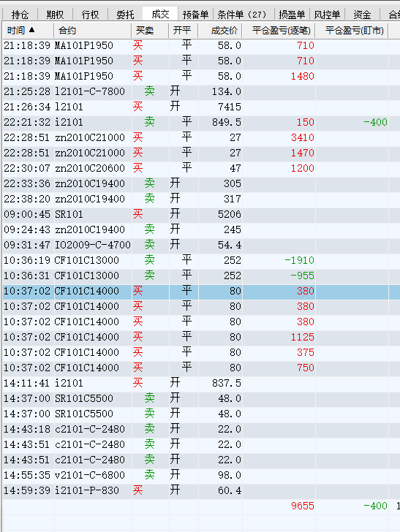Select the 14:59:39 i2101-P-830 row

pyautogui.click(x=200, y=490)
